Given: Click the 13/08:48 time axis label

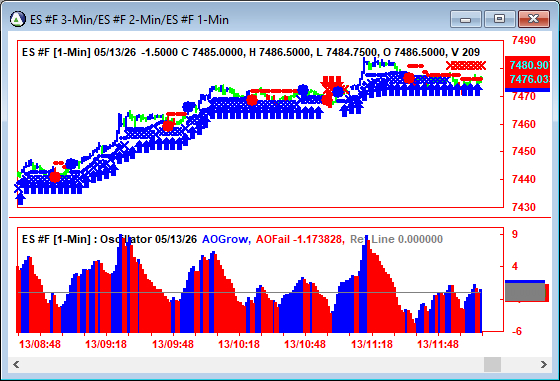Looking at the screenshot, I should (40, 344).
